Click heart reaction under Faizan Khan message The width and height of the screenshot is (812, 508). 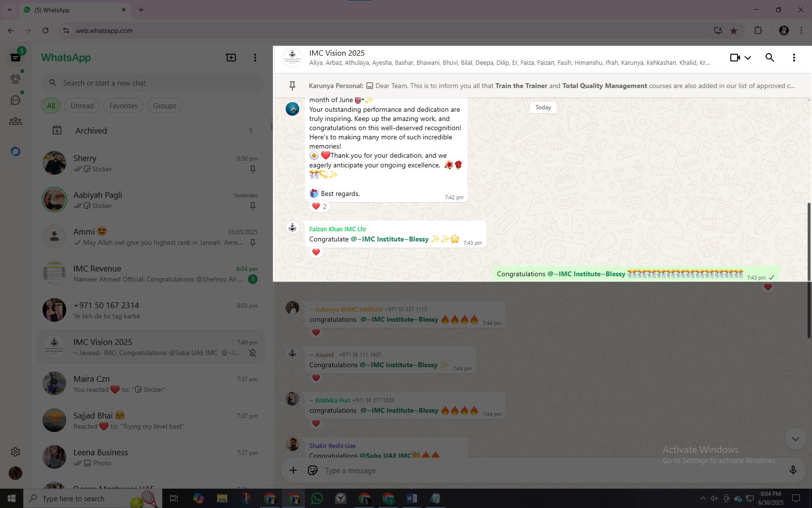[x=316, y=252]
